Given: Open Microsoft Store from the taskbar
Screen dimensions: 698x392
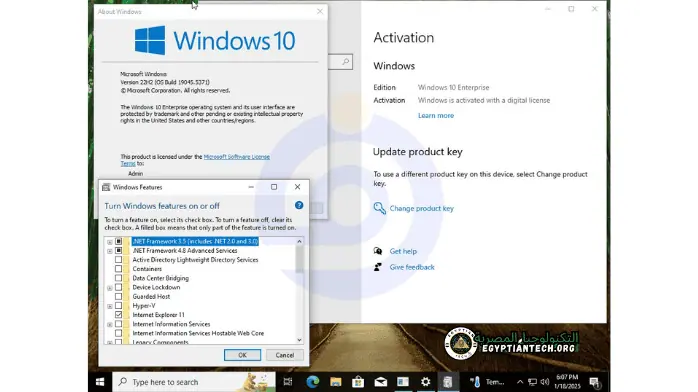Looking at the screenshot, I should (x=358, y=382).
